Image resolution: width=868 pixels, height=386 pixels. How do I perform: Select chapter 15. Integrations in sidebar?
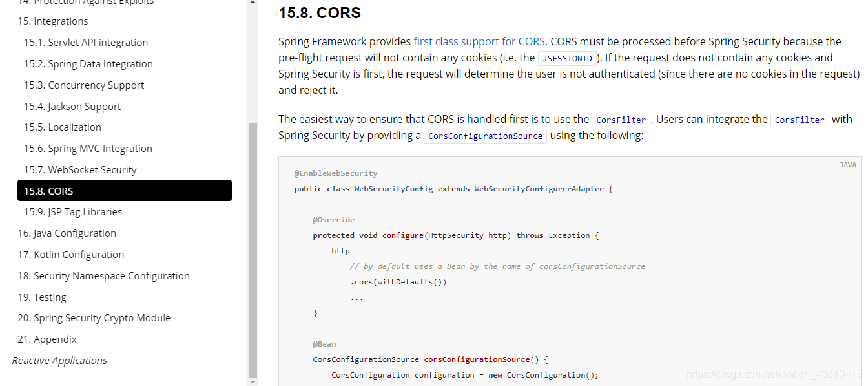53,21
